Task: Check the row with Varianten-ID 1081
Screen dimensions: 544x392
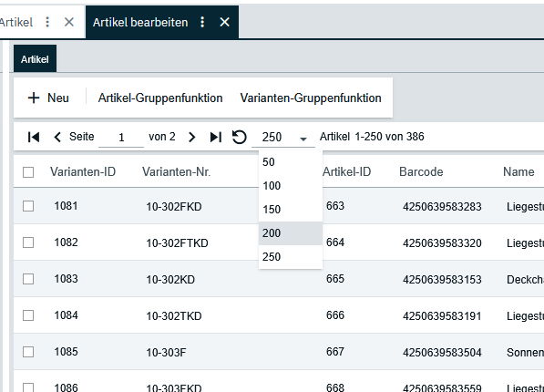Action: coord(28,206)
